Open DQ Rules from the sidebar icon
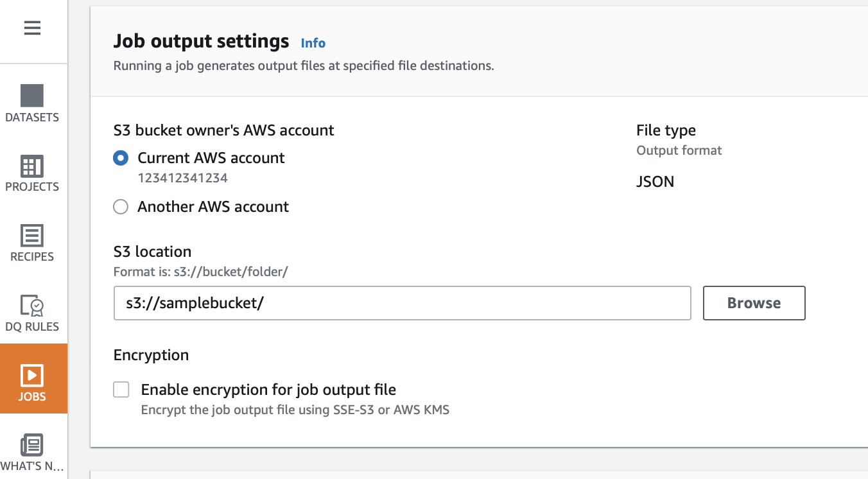The height and width of the screenshot is (479, 868). [x=32, y=306]
